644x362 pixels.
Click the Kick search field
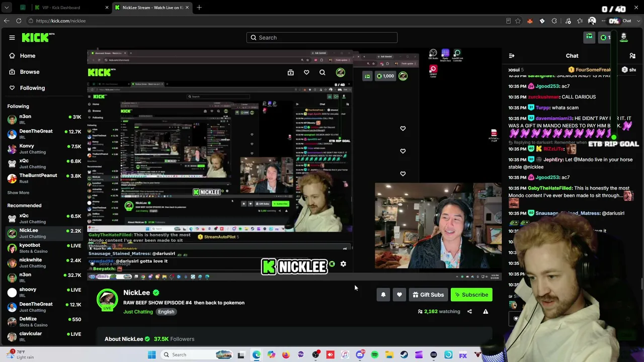pyautogui.click(x=322, y=38)
